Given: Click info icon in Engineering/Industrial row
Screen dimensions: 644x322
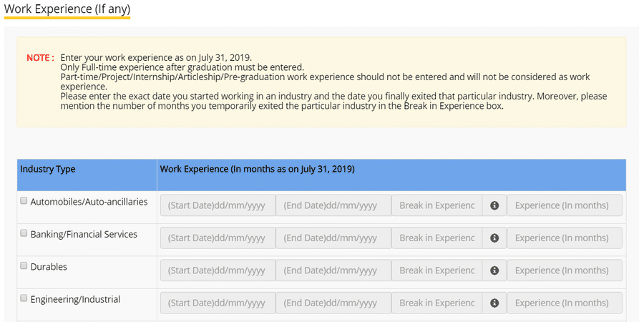Looking at the screenshot, I should 494,303.
